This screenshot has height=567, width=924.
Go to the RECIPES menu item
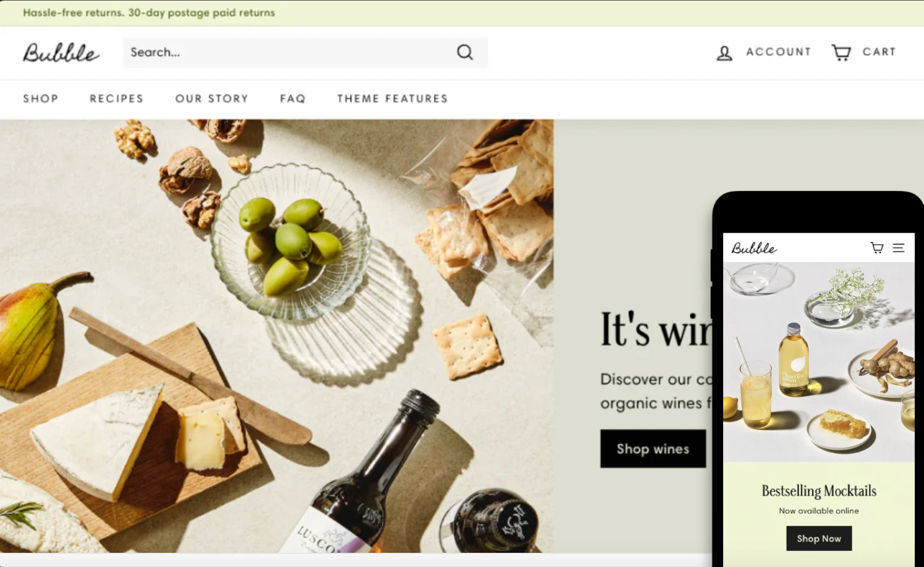(116, 99)
